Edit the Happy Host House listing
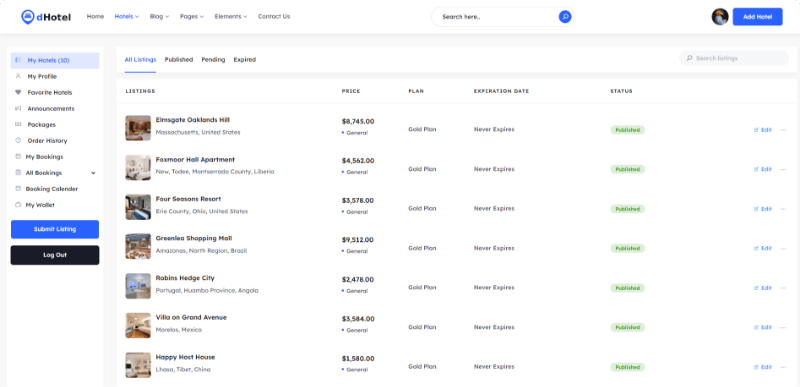The width and height of the screenshot is (800, 387). point(763,367)
